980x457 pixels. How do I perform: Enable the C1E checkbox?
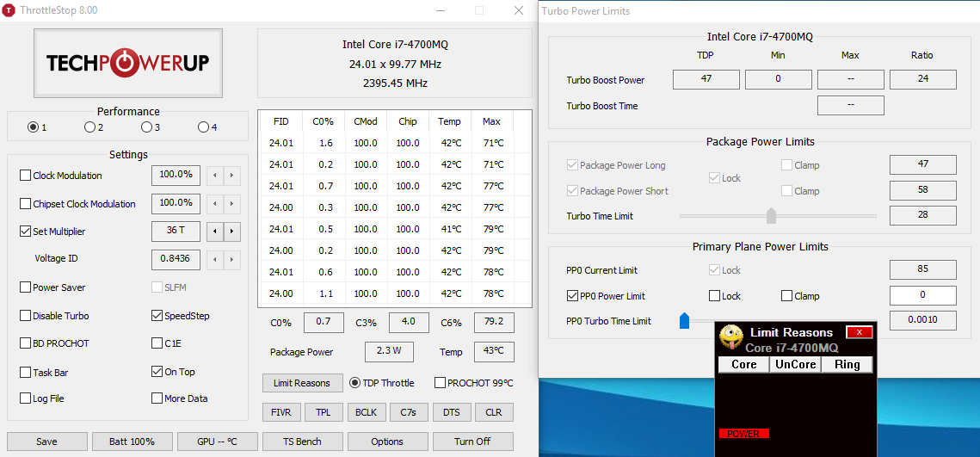pyautogui.click(x=157, y=343)
